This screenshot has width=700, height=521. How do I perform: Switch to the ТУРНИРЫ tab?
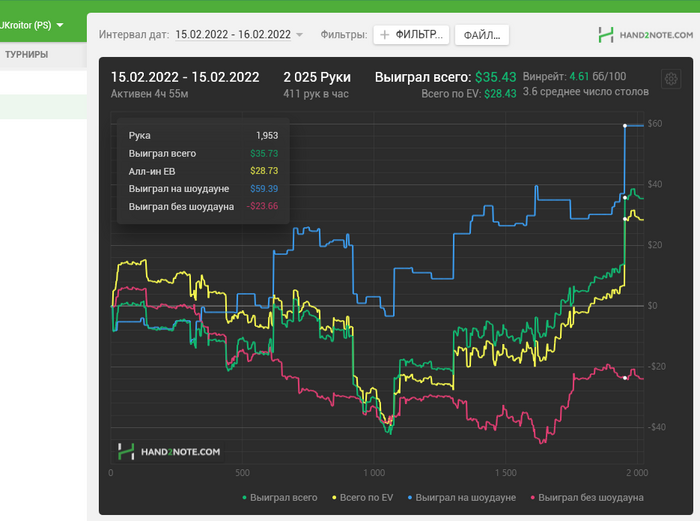tap(26, 54)
